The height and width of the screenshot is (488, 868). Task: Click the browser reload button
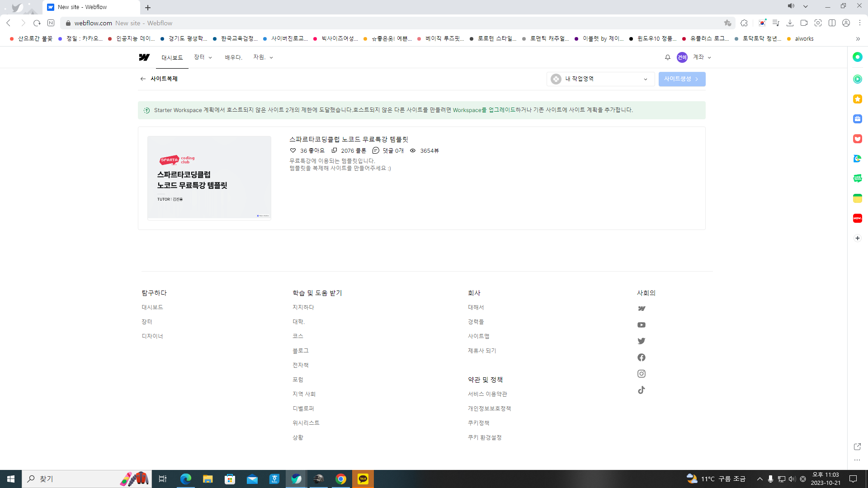(37, 23)
